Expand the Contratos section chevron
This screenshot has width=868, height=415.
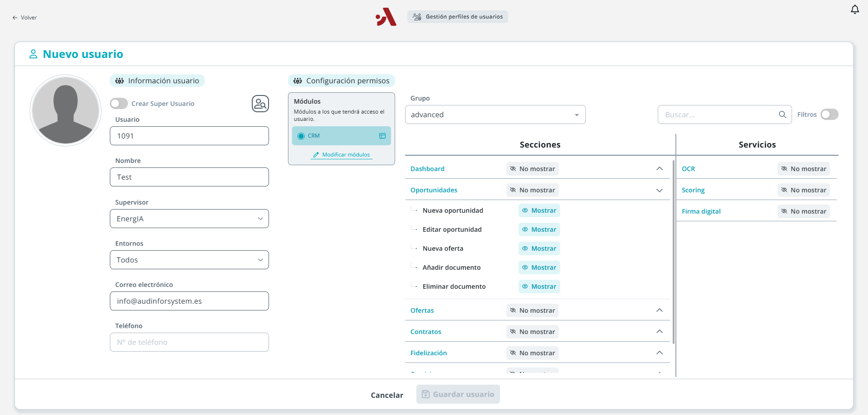pos(659,332)
